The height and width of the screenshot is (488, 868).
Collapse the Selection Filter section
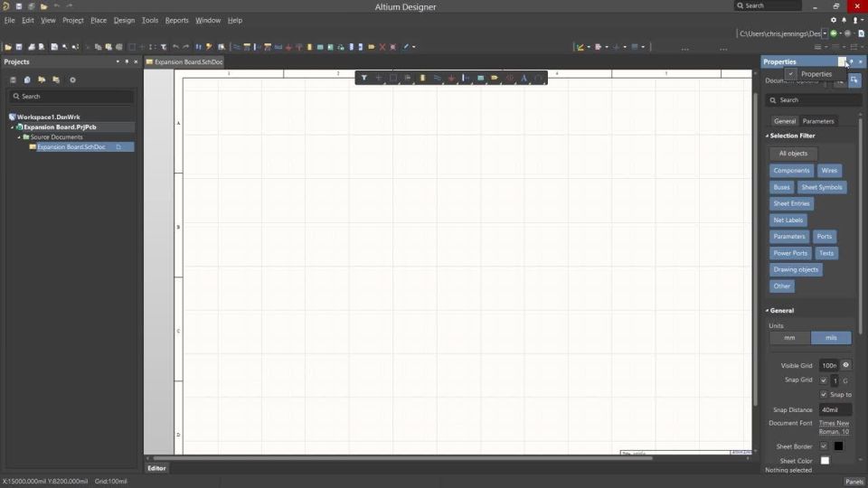(768, 136)
